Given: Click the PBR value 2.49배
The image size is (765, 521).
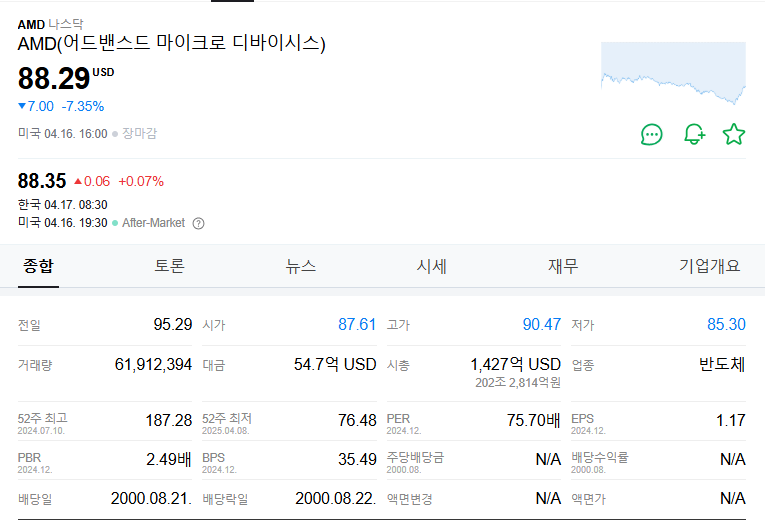Looking at the screenshot, I should [169, 459].
